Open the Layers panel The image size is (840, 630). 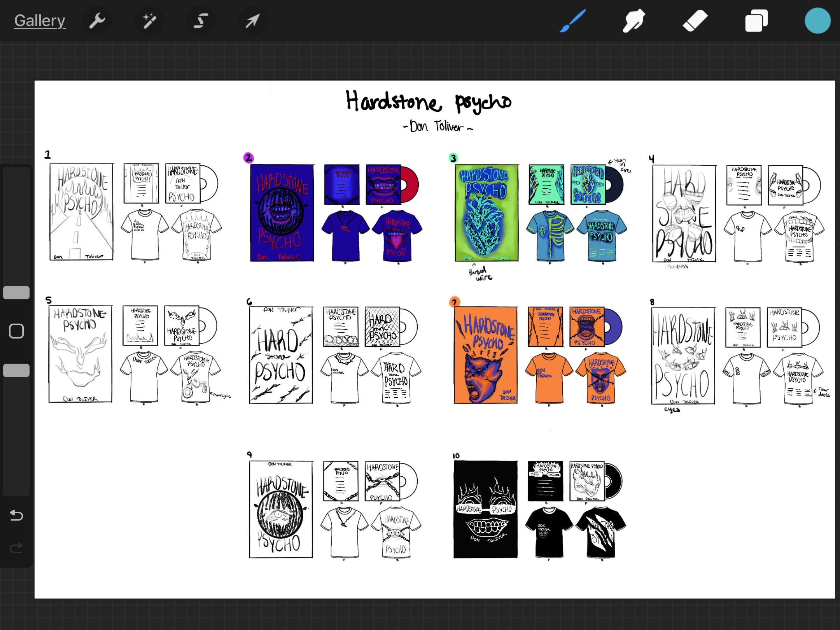756,21
